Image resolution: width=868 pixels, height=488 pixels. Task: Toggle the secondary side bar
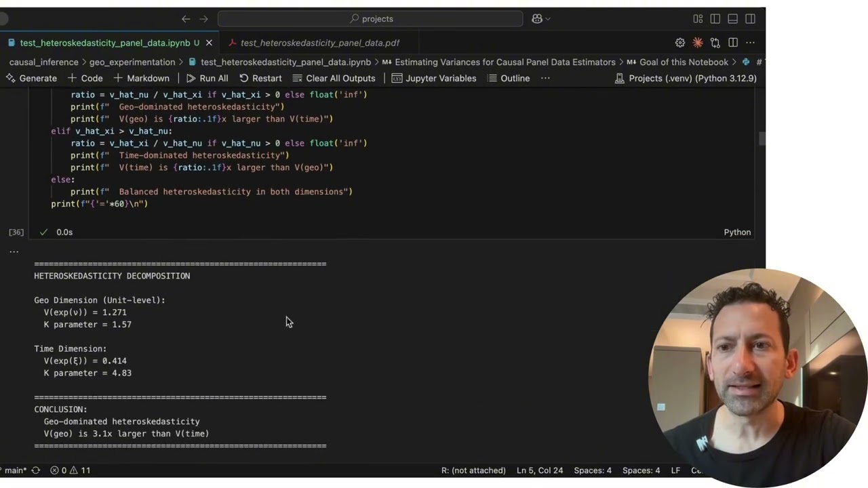[x=750, y=19]
